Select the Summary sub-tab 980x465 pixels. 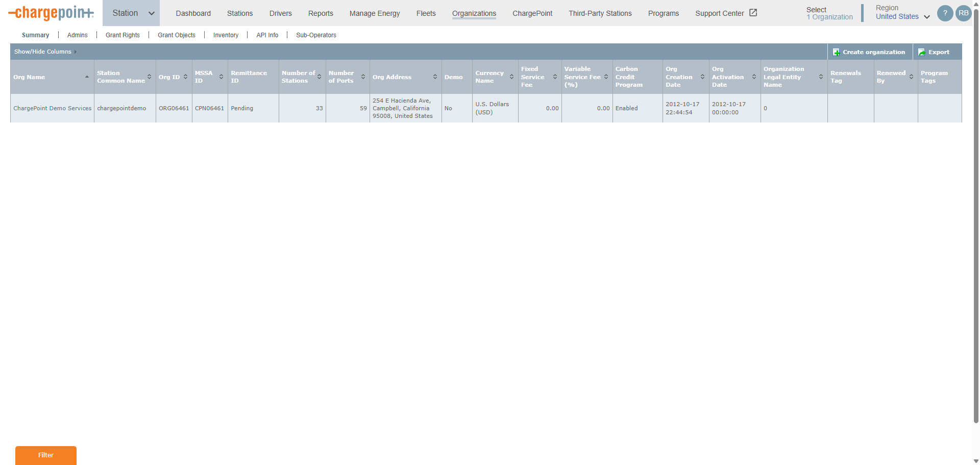36,35
